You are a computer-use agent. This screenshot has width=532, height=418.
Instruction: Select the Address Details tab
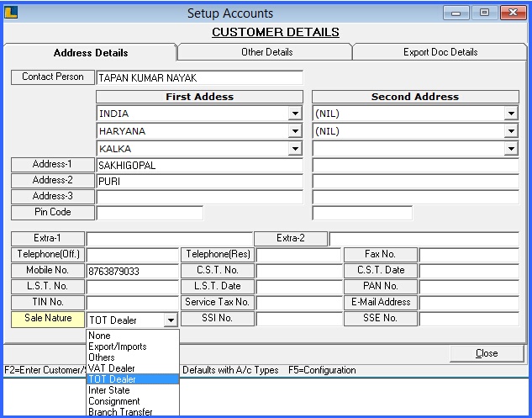point(91,53)
